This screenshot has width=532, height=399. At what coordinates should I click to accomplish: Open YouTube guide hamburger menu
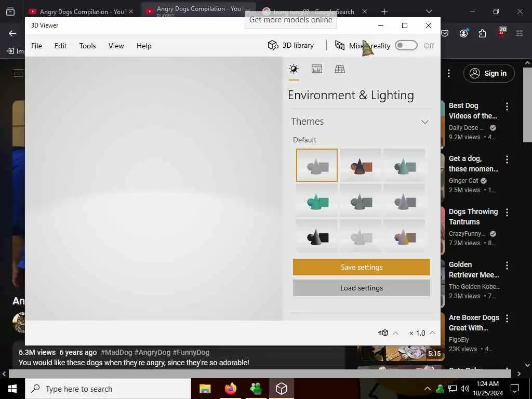click(19, 73)
